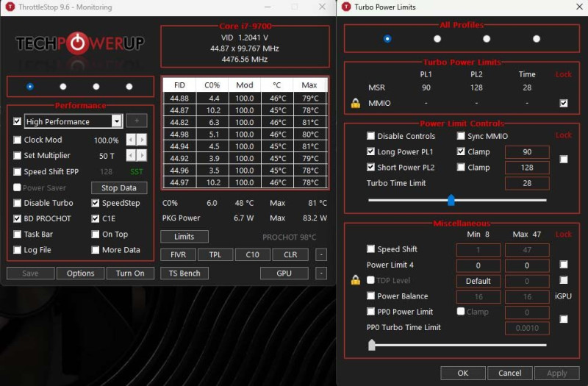588x386 pixels.
Task: Enable the Task Bar checkbox
Action: click(x=17, y=234)
